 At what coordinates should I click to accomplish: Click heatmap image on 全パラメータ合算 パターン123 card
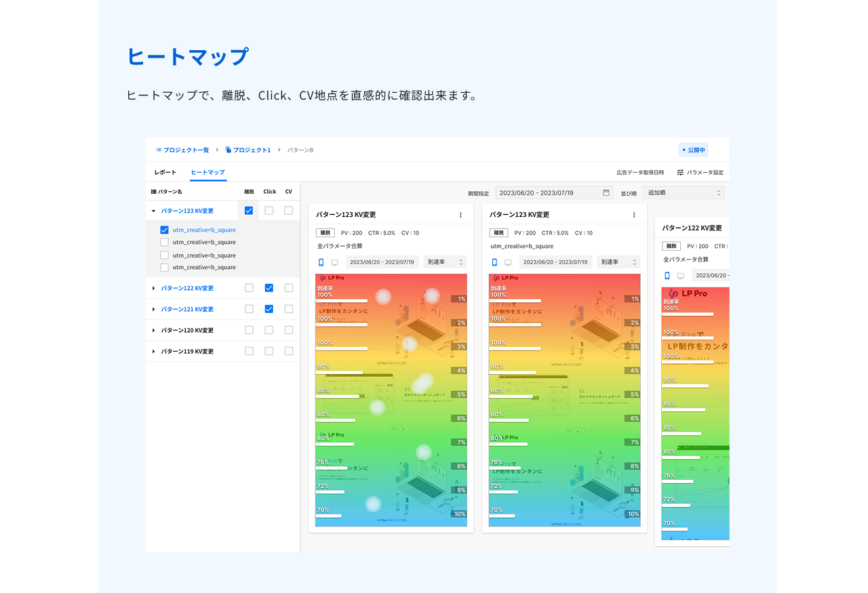pyautogui.click(x=391, y=400)
